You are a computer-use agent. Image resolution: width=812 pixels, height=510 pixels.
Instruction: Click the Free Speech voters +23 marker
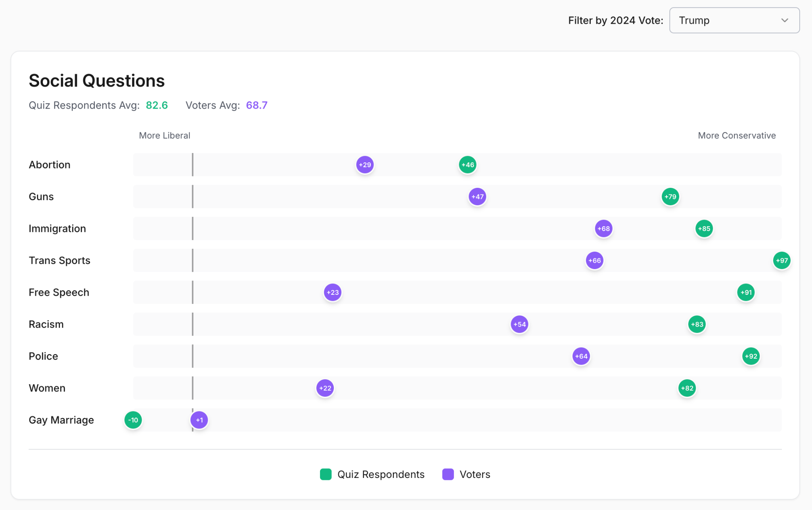332,292
